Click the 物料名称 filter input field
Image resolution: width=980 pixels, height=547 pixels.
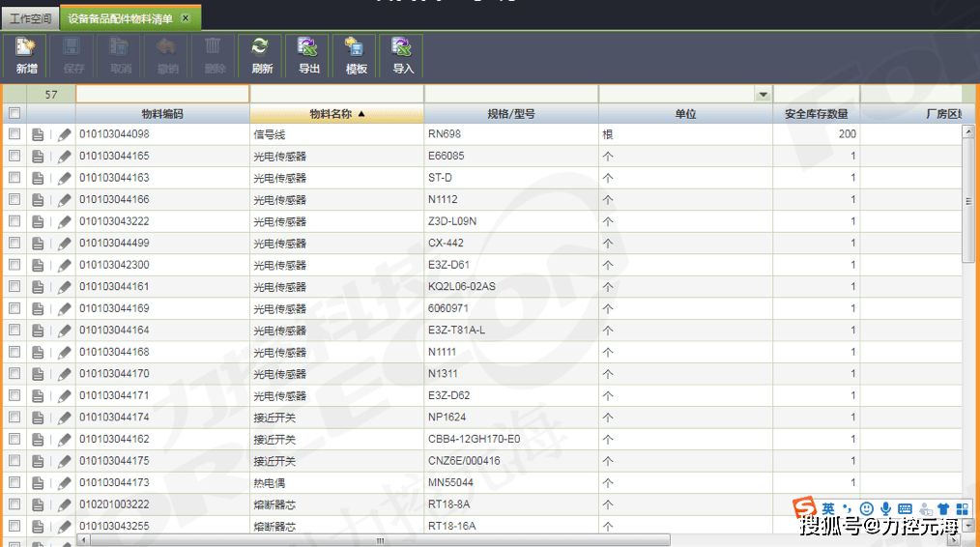337,95
